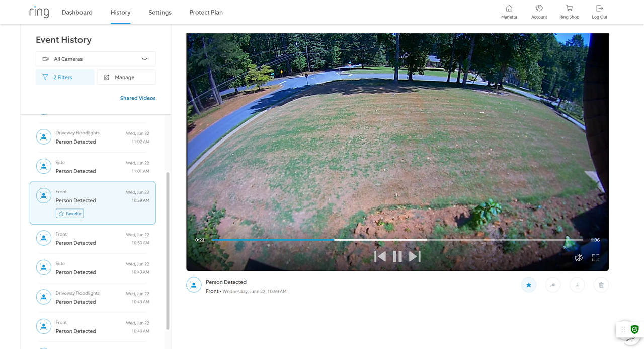Skip to previous video
This screenshot has height=349, width=644.
click(380, 257)
